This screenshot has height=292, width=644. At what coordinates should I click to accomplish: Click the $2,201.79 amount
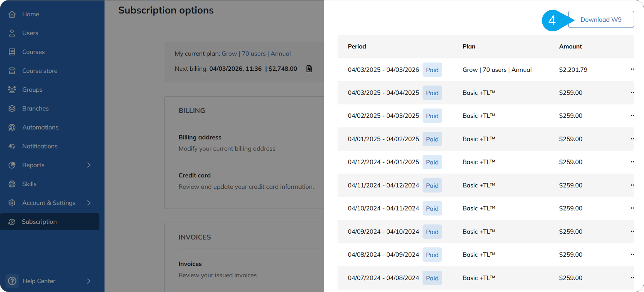click(573, 69)
